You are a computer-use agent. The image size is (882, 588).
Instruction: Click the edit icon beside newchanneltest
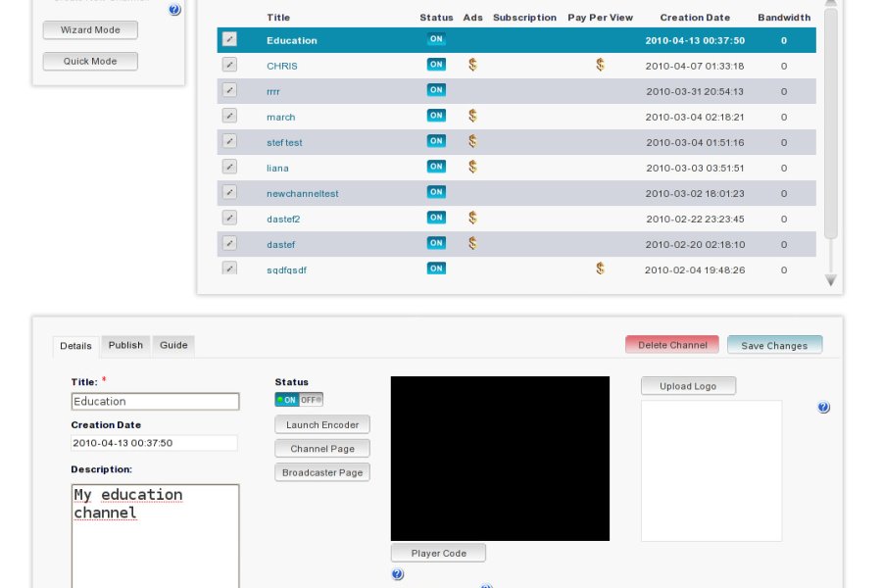point(229,192)
